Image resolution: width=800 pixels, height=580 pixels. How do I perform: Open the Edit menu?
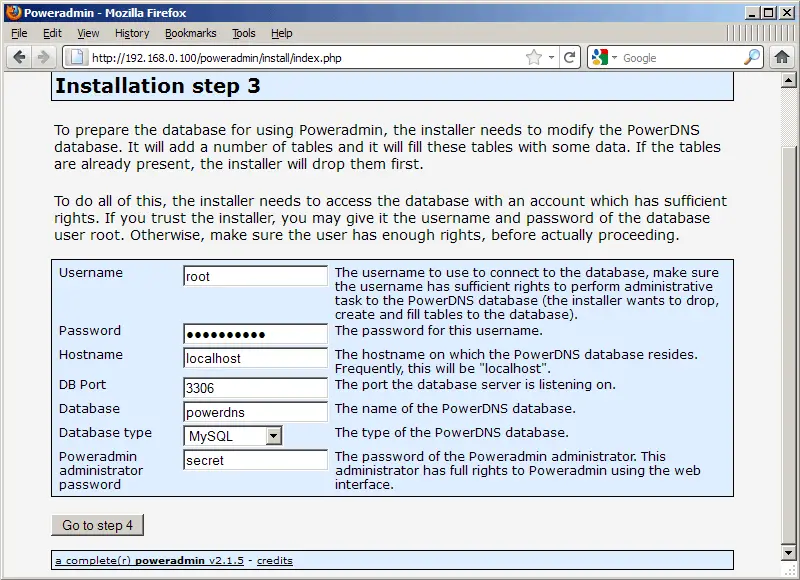click(52, 33)
